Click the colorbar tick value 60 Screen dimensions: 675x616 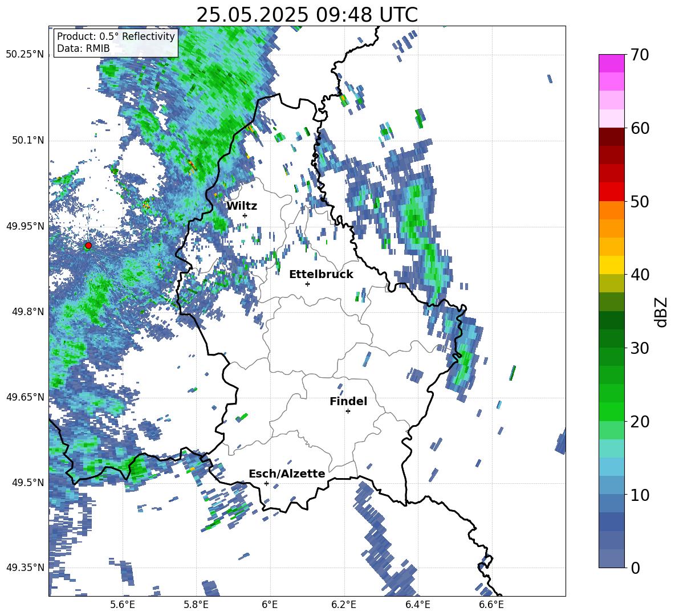tap(639, 128)
